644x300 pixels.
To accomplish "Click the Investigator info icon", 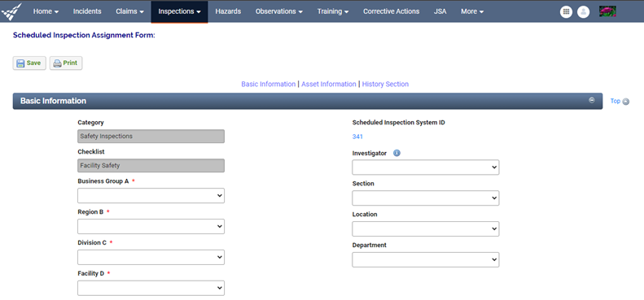I will (x=396, y=153).
